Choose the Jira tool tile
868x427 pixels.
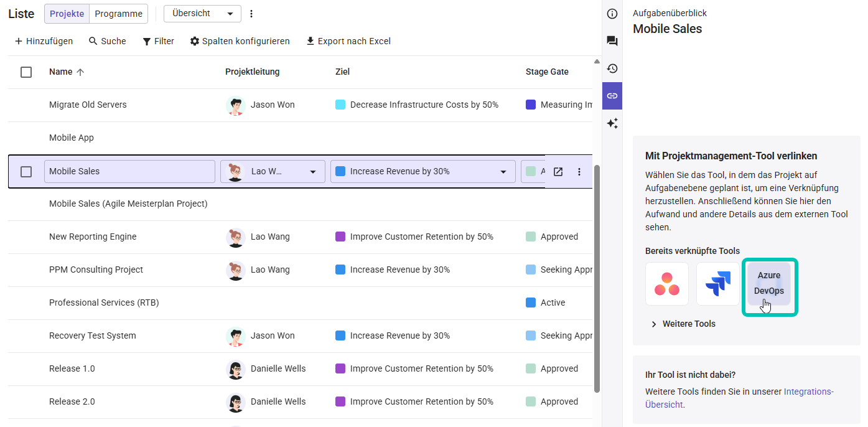718,284
